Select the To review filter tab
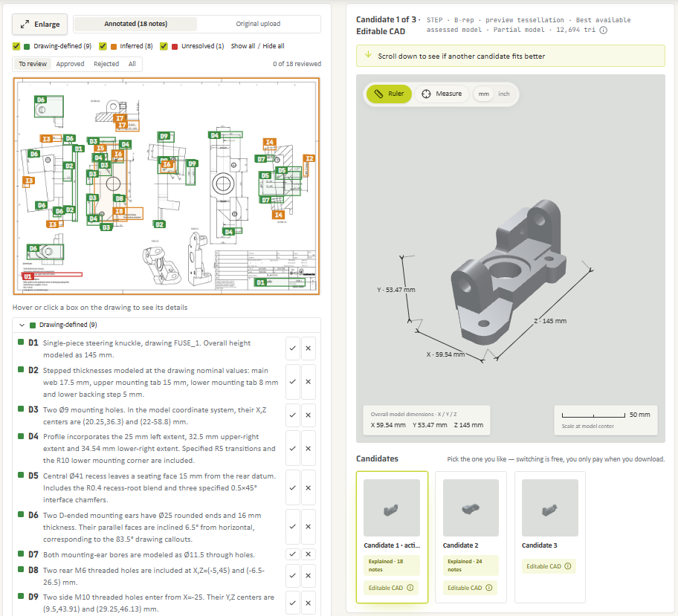This screenshot has width=678, height=616. [x=33, y=64]
